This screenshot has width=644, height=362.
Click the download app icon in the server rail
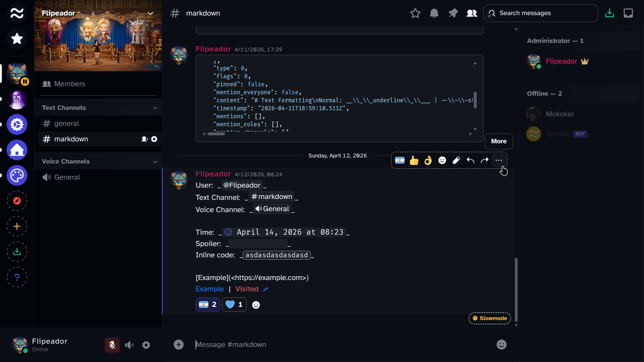pyautogui.click(x=17, y=252)
